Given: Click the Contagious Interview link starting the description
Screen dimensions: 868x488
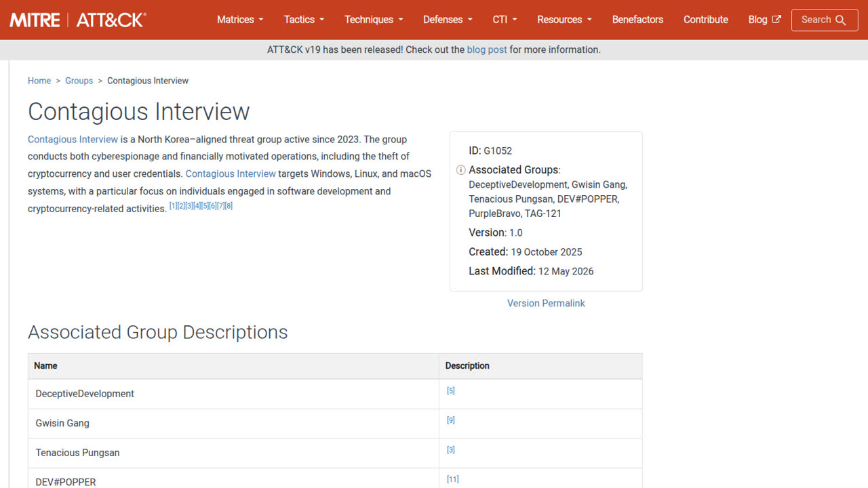Looking at the screenshot, I should click(73, 139).
